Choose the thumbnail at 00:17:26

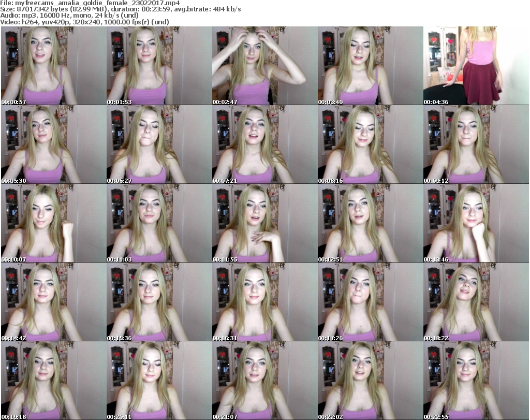click(x=371, y=302)
